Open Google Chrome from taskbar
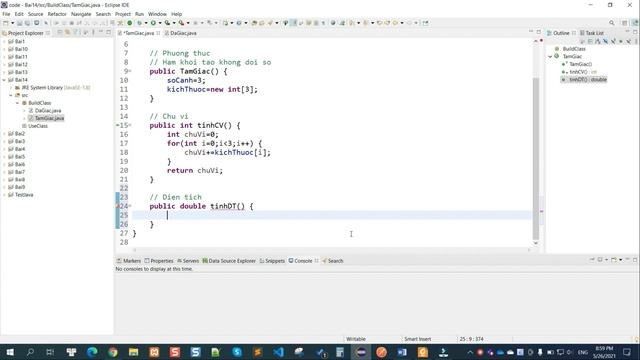The image size is (640, 360). coord(113,352)
